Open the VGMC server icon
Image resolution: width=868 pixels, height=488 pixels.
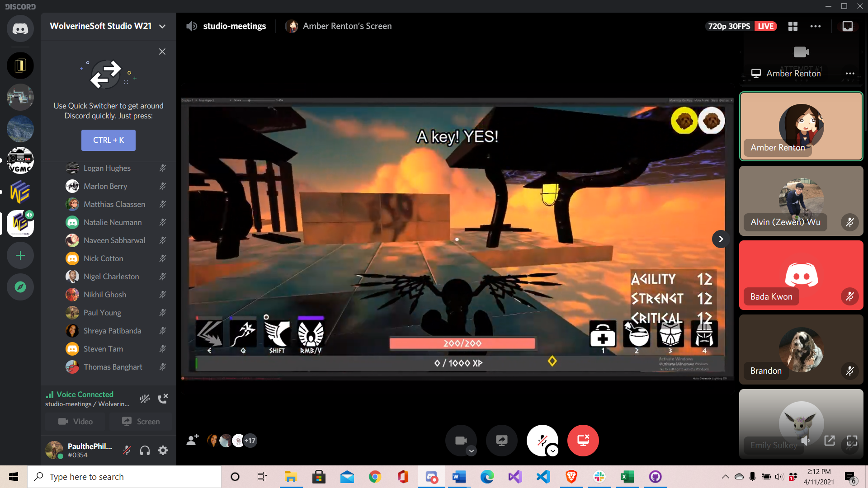tap(20, 160)
